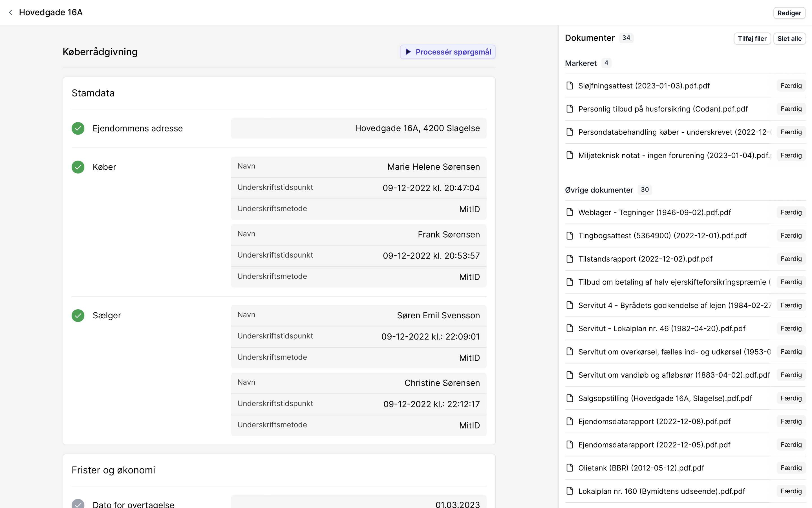Click green checkmark next to Sælger
This screenshot has width=812, height=508.
(x=78, y=316)
